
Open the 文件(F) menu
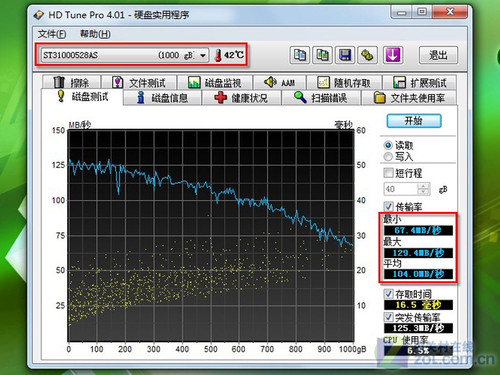(x=52, y=34)
